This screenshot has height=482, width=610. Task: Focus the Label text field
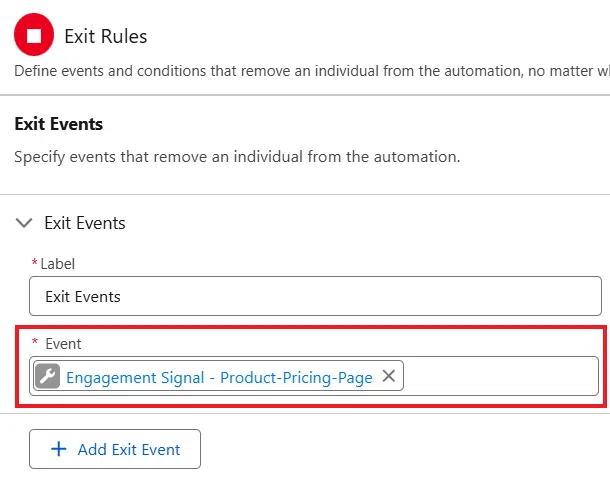(316, 296)
